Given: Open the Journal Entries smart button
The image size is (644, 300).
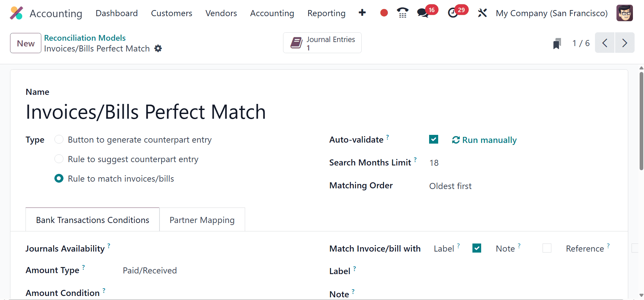Looking at the screenshot, I should 322,43.
